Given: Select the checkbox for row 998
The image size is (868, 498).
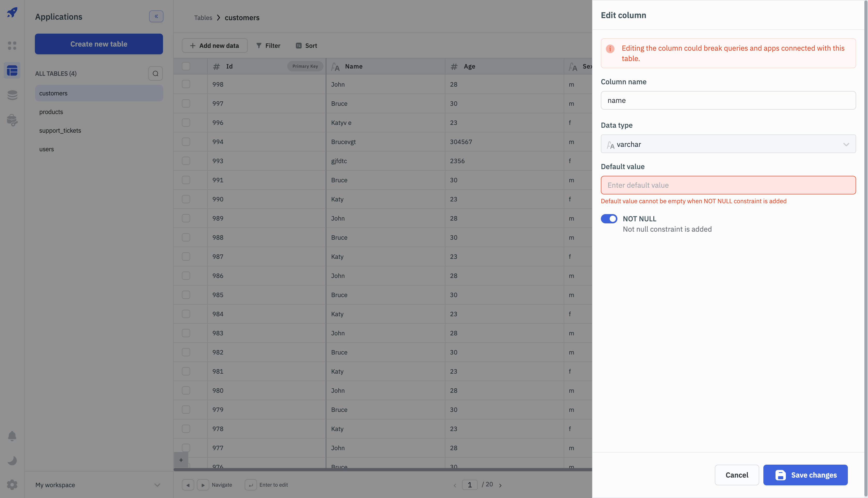Looking at the screenshot, I should (x=186, y=84).
